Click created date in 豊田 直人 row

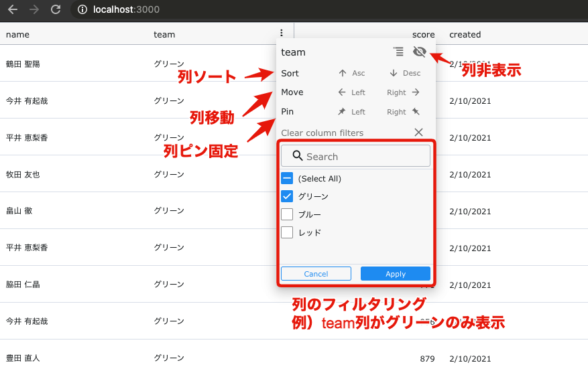pos(470,359)
